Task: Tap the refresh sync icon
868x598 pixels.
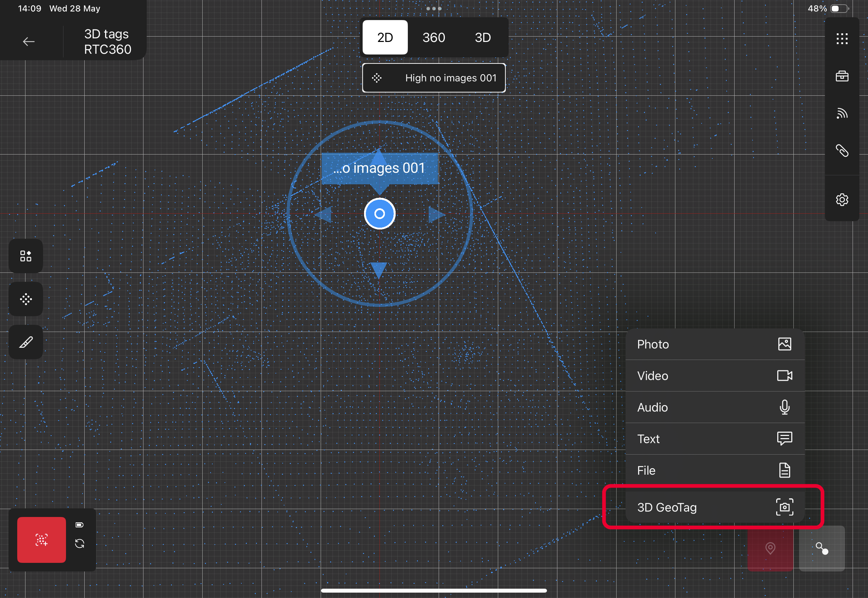Action: (80, 544)
